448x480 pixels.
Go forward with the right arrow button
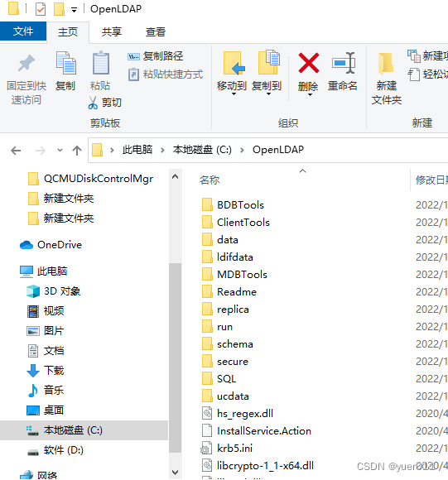pos(41,151)
